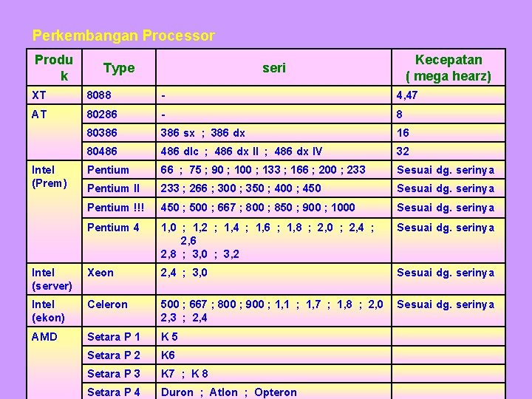Click the series starting '66 ; 75 ; 90'
532x399 pixels.
tap(263, 170)
